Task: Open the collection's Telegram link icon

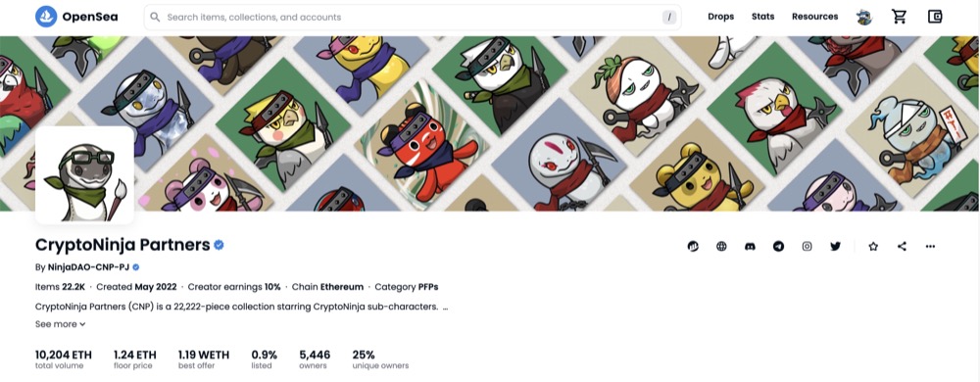Action: coord(778,246)
